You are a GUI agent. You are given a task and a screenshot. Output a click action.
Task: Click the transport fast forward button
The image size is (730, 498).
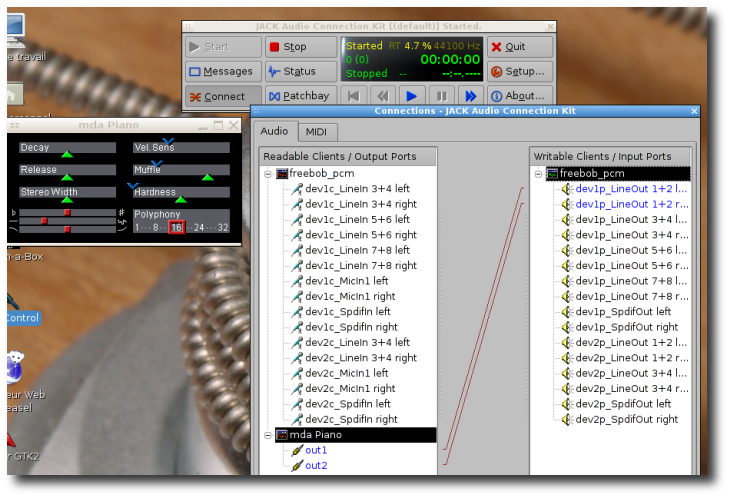point(471,96)
